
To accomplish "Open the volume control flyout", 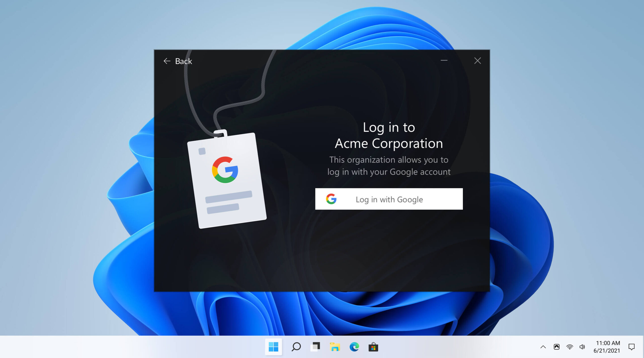I will 582,347.
